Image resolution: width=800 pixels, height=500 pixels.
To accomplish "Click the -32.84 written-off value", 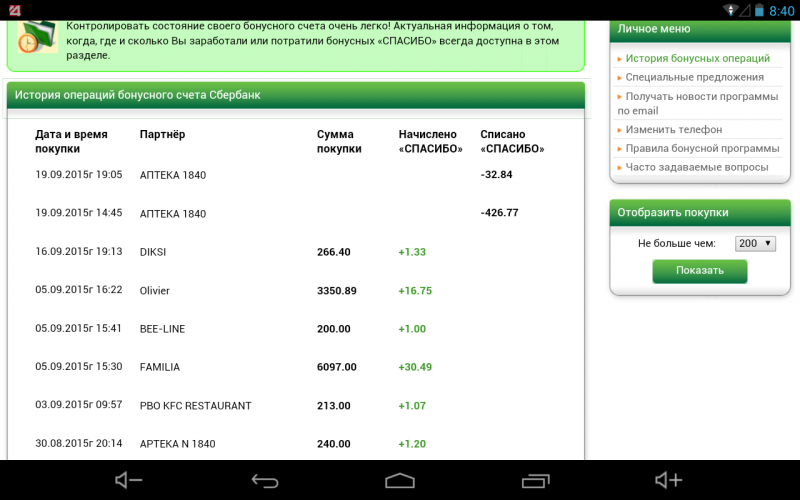I will click(x=496, y=174).
